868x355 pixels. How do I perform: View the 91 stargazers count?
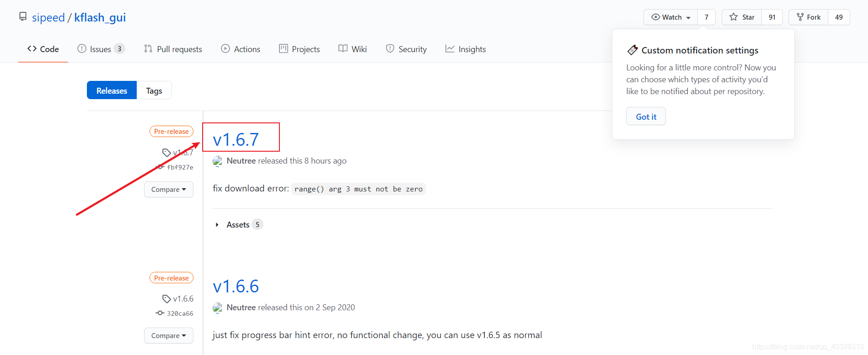pyautogui.click(x=772, y=17)
